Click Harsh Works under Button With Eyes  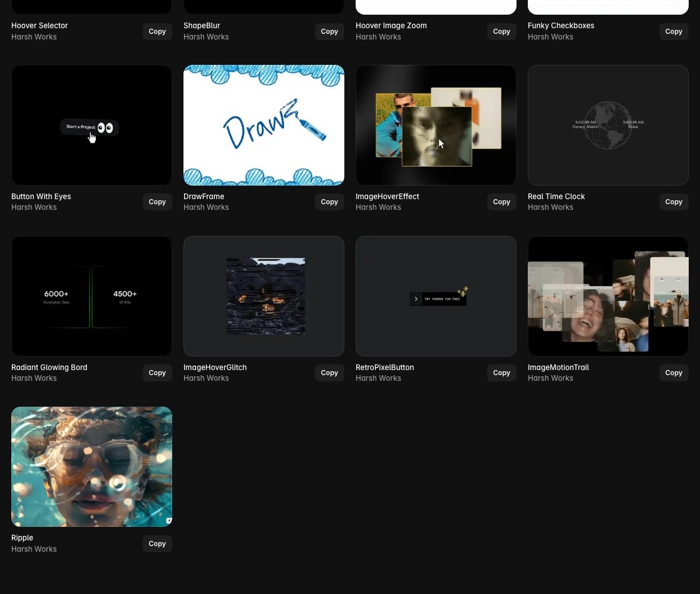34,207
